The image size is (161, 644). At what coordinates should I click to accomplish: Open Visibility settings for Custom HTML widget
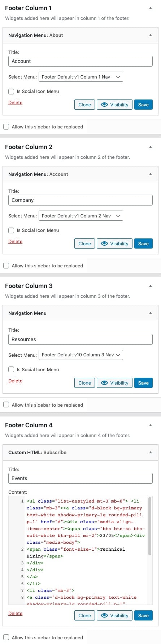(x=114, y=615)
